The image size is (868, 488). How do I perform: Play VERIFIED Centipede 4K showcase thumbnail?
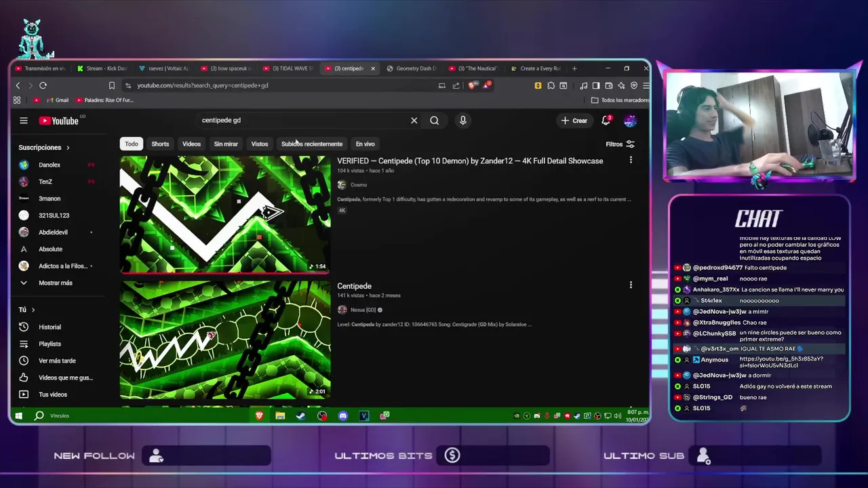tap(225, 215)
